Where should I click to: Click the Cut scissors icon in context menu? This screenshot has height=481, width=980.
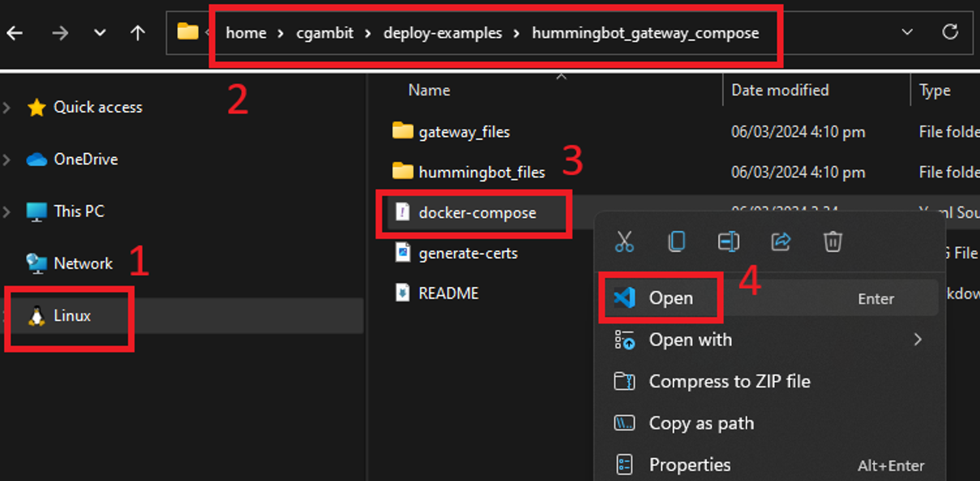(x=625, y=242)
